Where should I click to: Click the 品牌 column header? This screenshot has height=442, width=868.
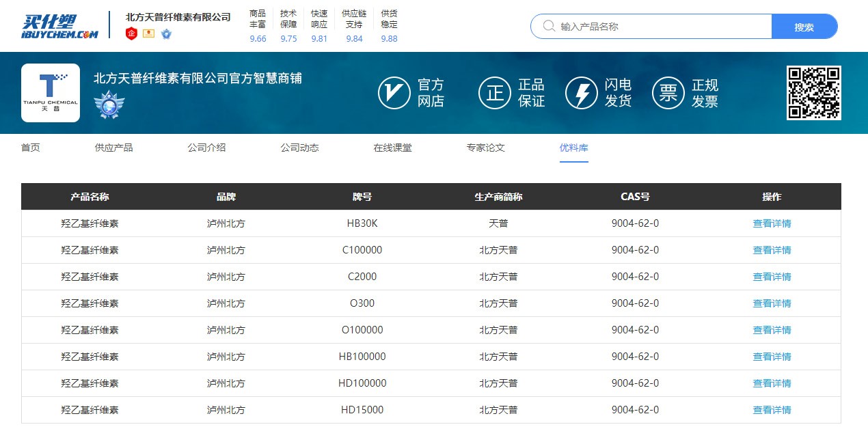[x=226, y=197]
